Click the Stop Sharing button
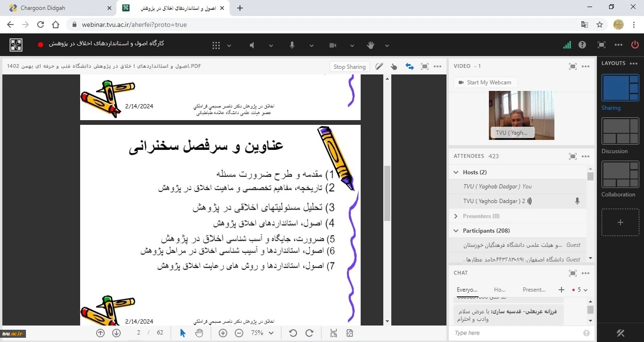 349,67
